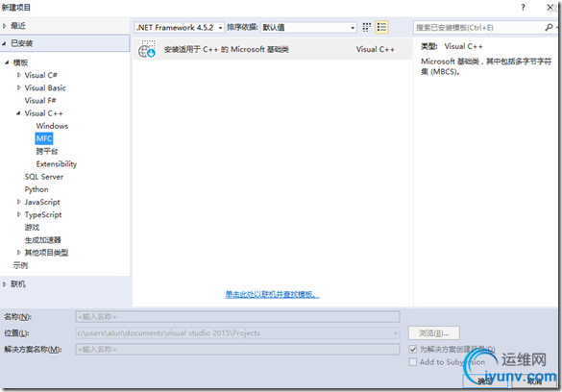
Task: Expand the Visual C# node arrow
Action: click(18, 75)
